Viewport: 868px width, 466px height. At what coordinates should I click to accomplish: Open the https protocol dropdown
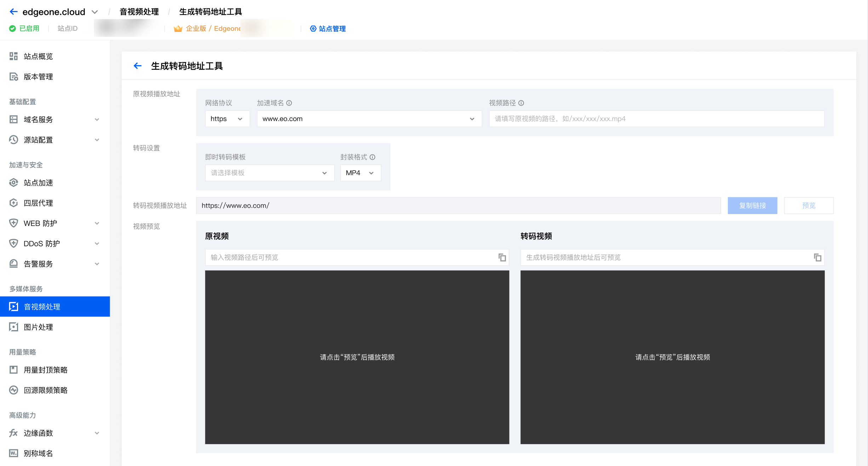pos(227,119)
